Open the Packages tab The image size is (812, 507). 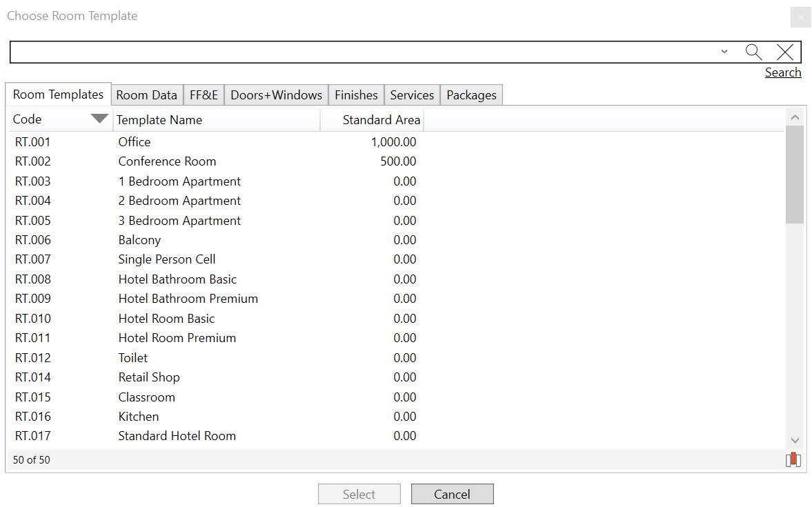point(471,95)
